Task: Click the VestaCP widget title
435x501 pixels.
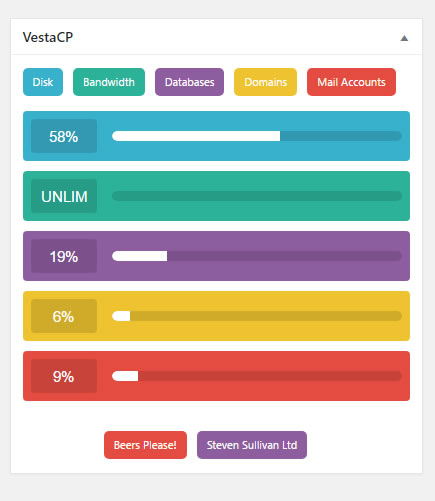Action: 48,37
